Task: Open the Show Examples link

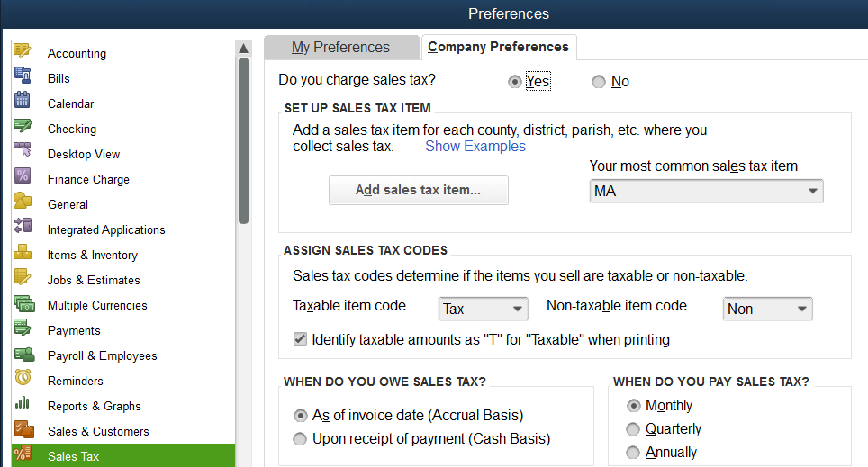Action: click(475, 146)
